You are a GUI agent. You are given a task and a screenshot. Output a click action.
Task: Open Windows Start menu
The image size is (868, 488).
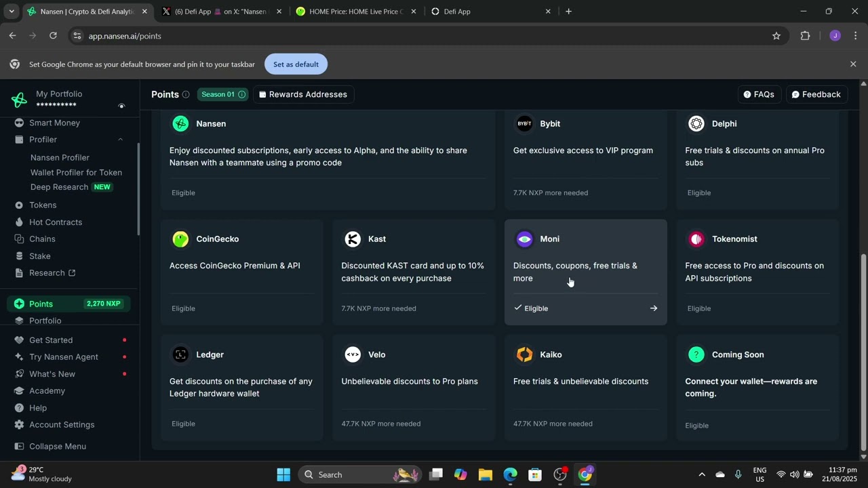pyautogui.click(x=283, y=474)
